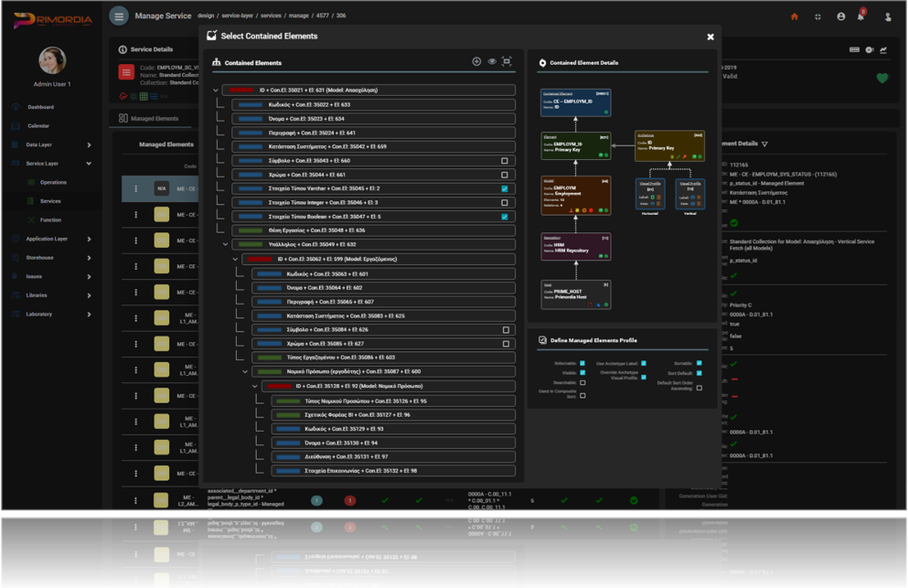Open the hamburger menu beside Manage Service
This screenshot has width=908, height=588.
pos(119,16)
